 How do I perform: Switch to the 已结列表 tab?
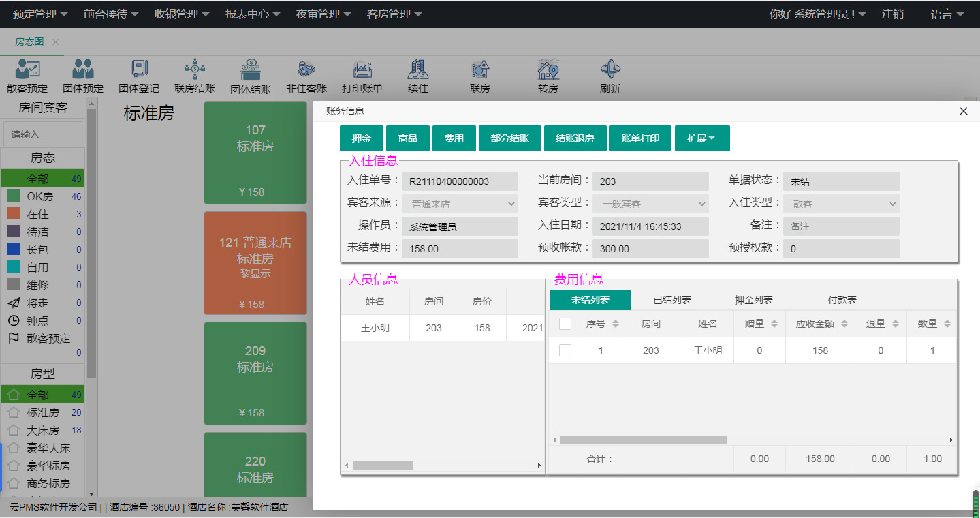click(x=672, y=300)
